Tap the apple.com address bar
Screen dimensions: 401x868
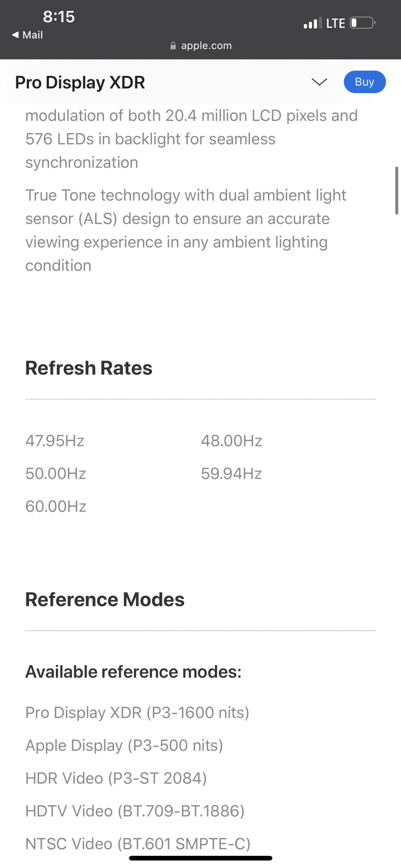[x=206, y=46]
